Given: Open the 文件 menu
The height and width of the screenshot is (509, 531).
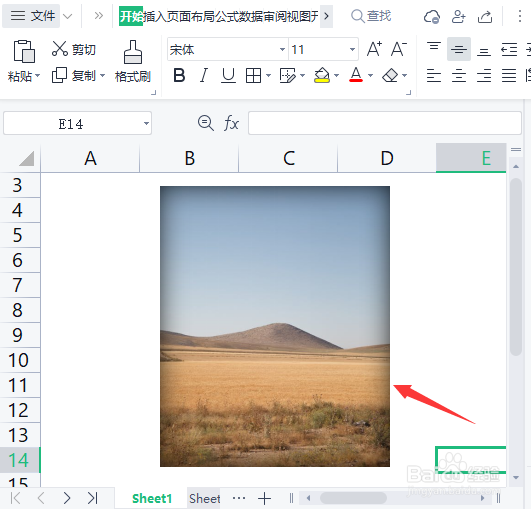Looking at the screenshot, I should 32,16.
